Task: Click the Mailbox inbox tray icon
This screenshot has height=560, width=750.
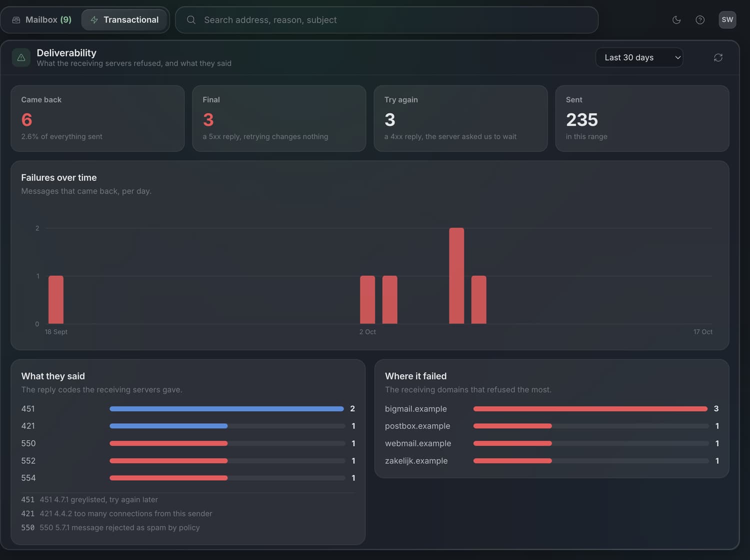Action: [x=16, y=20]
